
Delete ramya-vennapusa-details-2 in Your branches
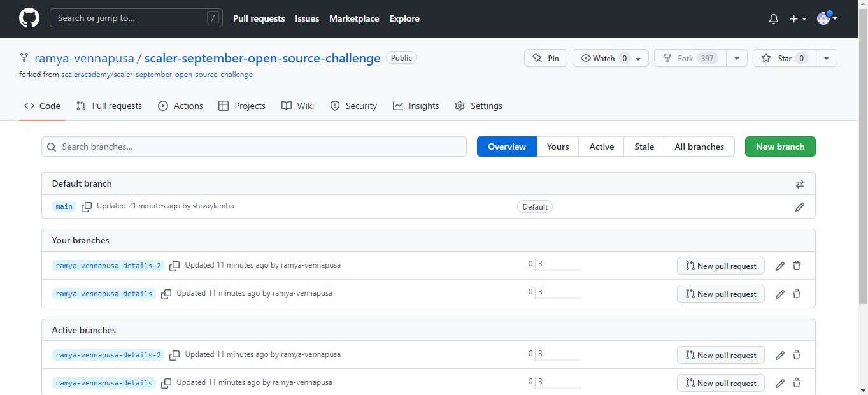tap(797, 266)
